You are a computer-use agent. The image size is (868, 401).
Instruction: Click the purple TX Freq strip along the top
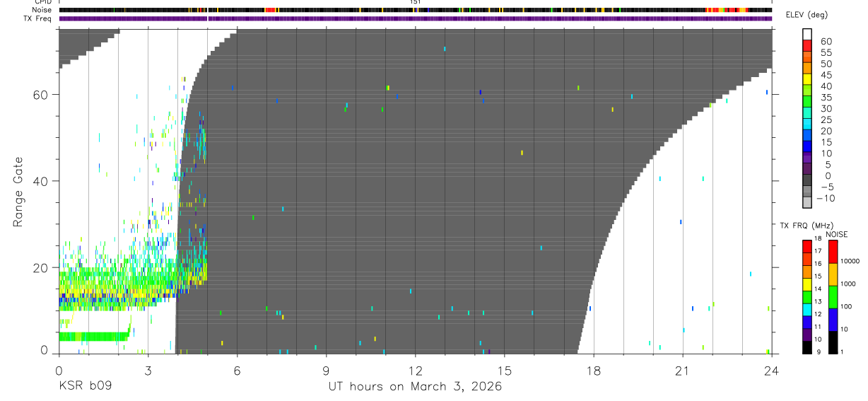tap(415, 18)
